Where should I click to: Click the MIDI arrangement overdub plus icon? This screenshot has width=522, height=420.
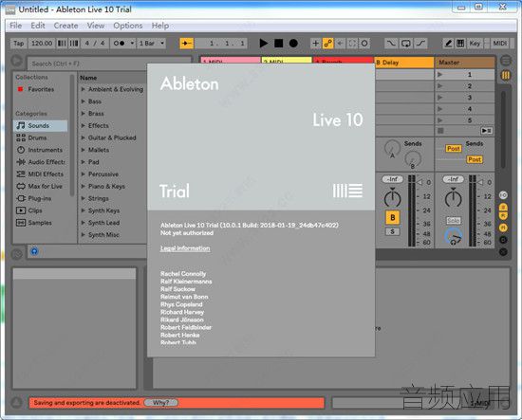[x=315, y=44]
